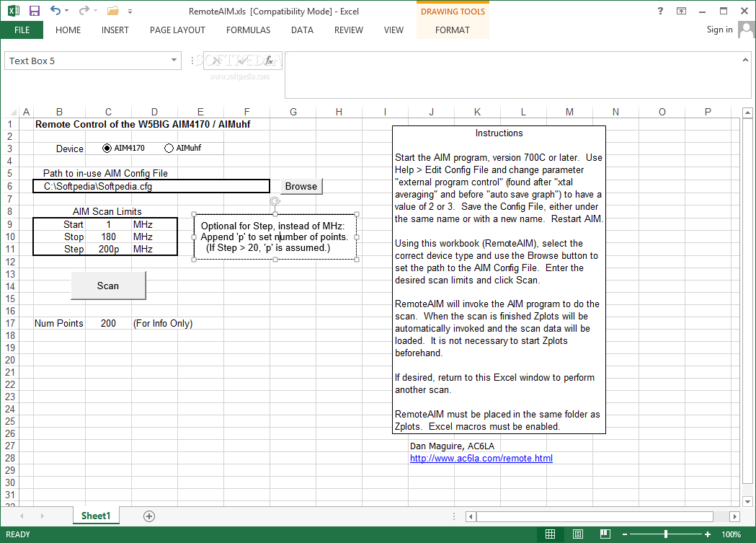Click the New Sheet plus icon
This screenshot has width=756, height=543.
(x=149, y=516)
